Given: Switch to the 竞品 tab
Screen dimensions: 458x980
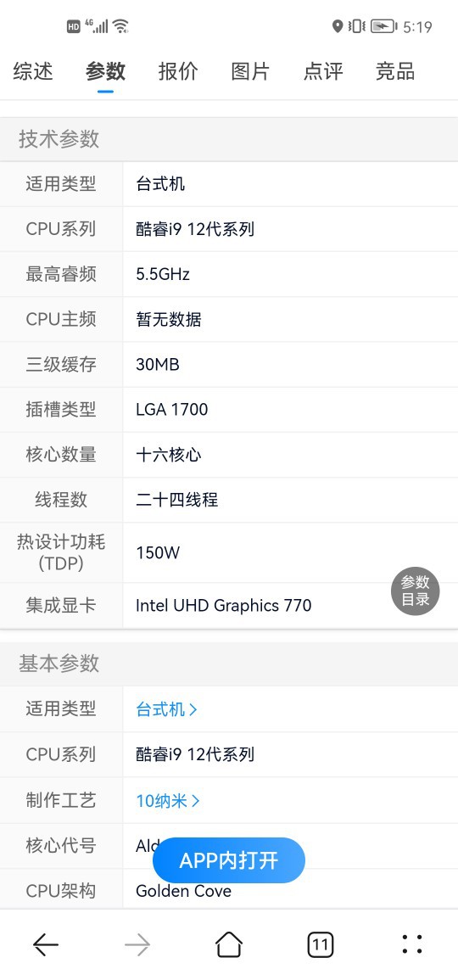Looking at the screenshot, I should [395, 71].
